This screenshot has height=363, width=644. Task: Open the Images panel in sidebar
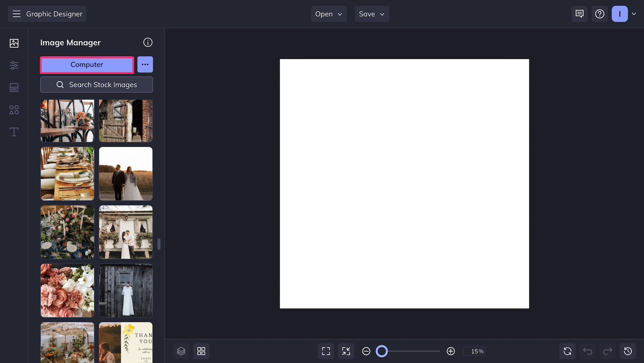point(14,43)
